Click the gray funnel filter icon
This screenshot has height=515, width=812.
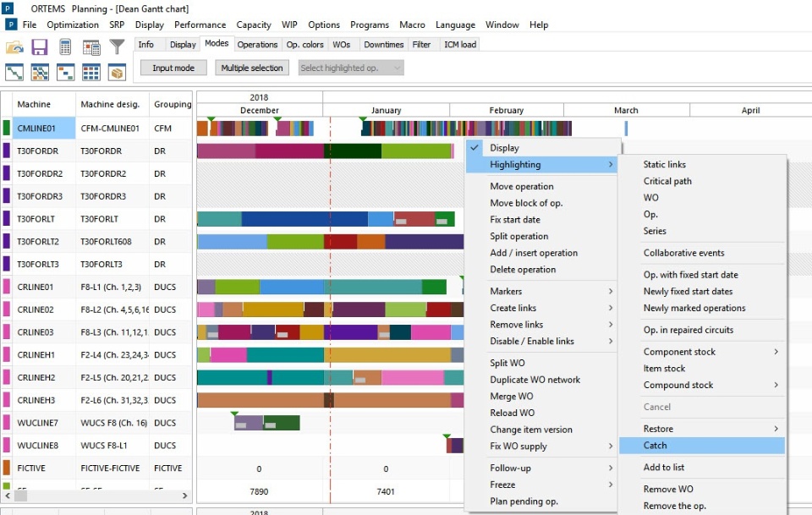[x=117, y=47]
